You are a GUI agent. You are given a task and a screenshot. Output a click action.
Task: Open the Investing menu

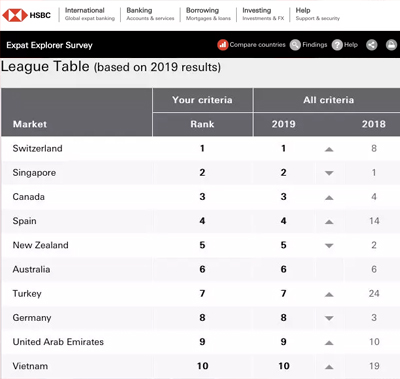point(263,14)
